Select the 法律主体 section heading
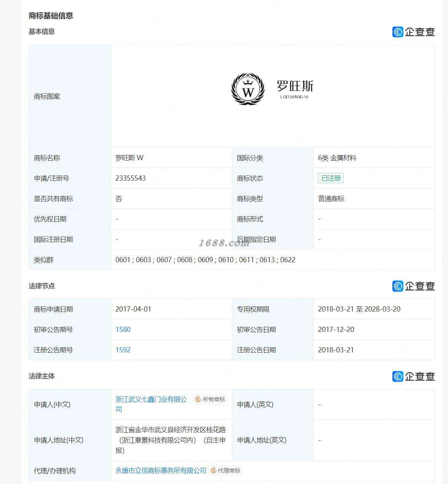This screenshot has height=484, width=448. (x=42, y=376)
